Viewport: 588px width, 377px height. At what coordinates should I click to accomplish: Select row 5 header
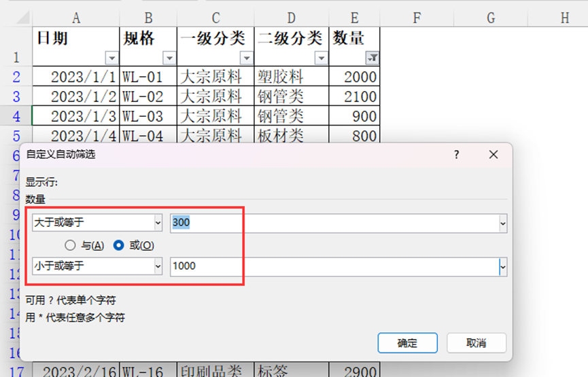point(16,135)
